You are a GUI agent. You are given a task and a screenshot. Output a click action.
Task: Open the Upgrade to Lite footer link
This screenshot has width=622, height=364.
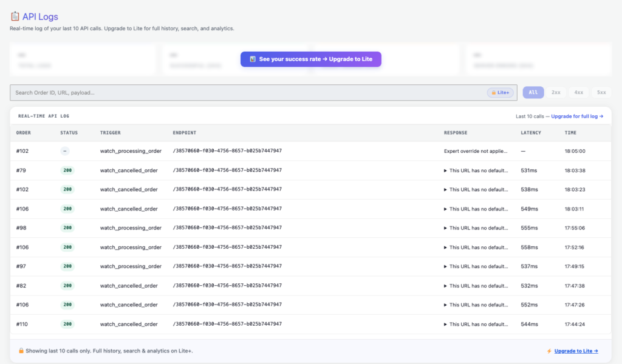click(576, 351)
